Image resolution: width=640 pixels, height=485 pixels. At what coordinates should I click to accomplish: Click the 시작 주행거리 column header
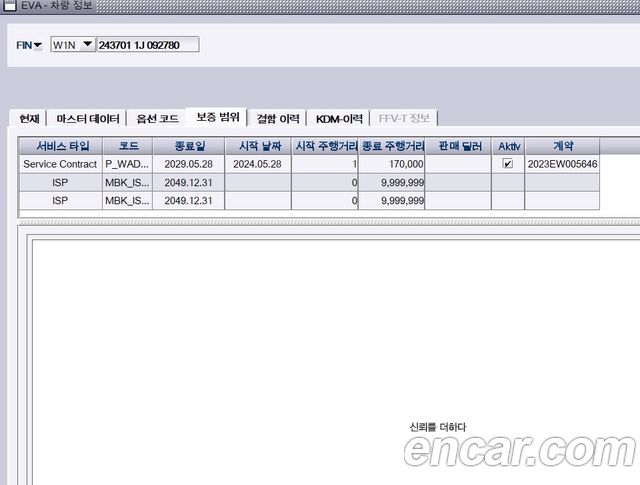325,146
